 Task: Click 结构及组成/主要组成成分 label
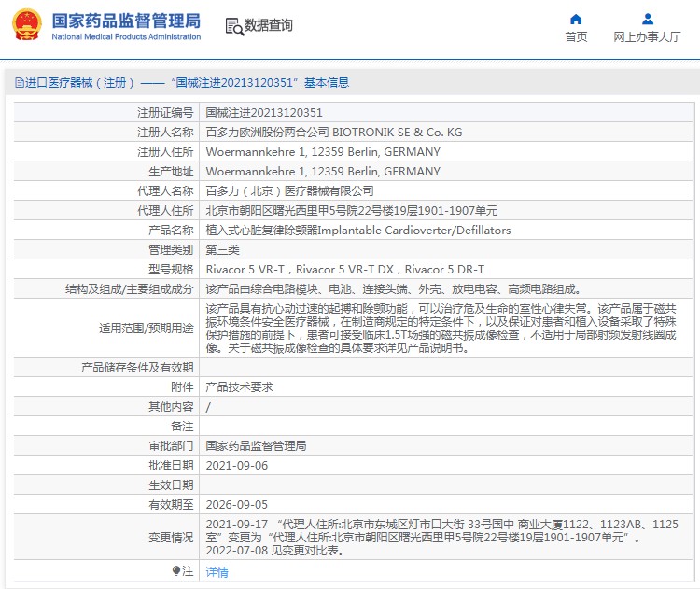(130, 289)
